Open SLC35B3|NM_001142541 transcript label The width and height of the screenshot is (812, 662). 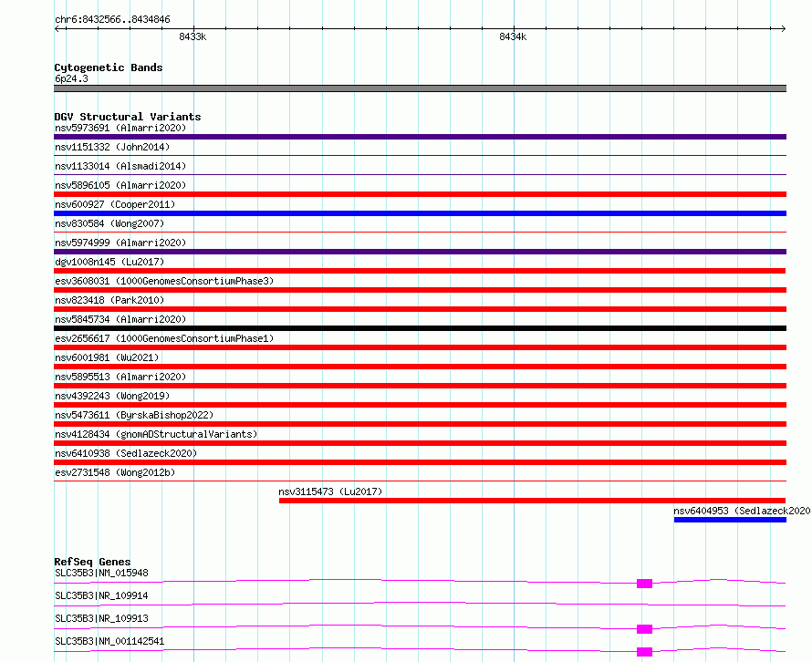tap(109, 641)
